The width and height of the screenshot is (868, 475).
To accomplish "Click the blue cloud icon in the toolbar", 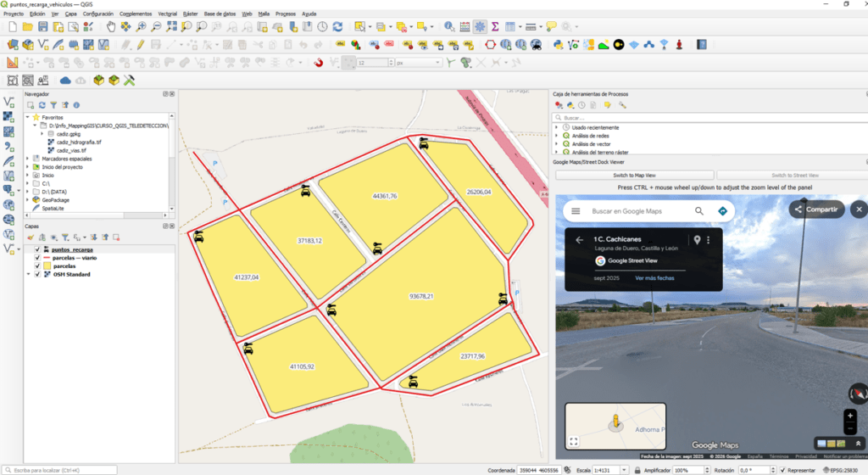I will point(65,81).
